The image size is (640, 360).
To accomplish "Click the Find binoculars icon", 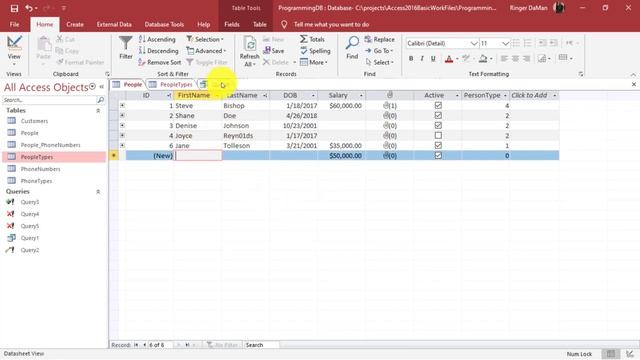I will click(352, 42).
